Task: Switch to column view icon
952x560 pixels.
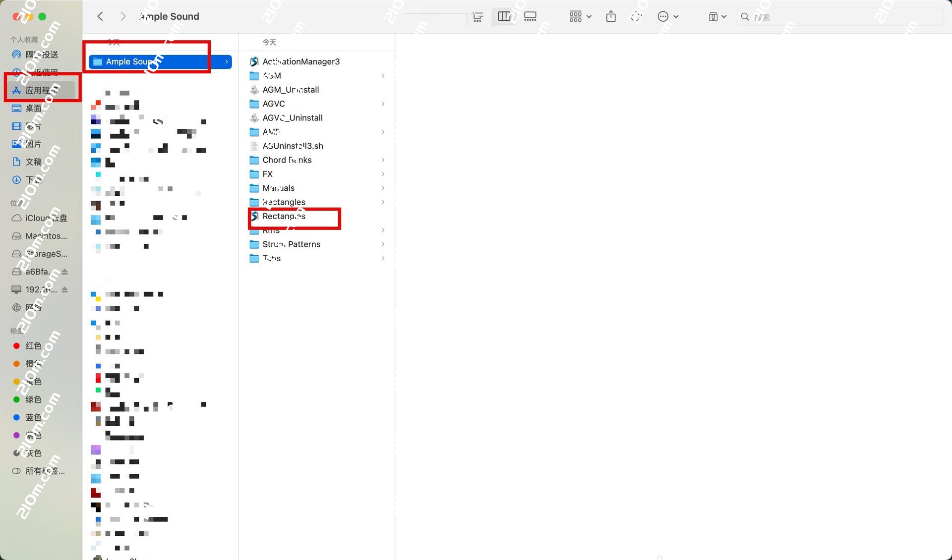Action: tap(504, 16)
